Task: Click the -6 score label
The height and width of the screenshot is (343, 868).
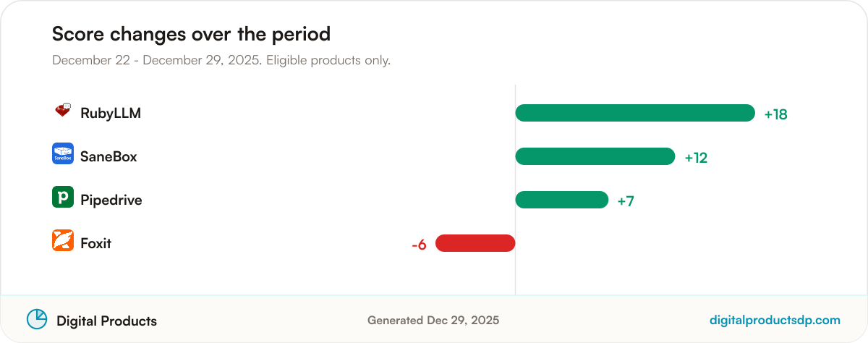Action: (419, 245)
